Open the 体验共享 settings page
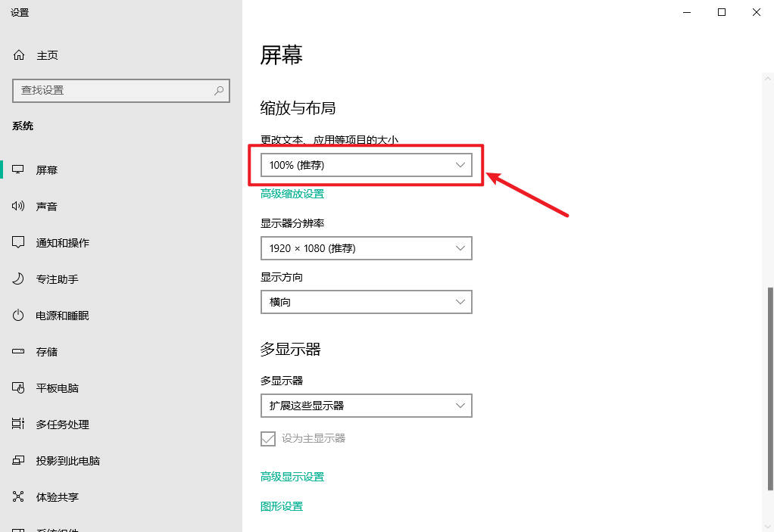The width and height of the screenshot is (774, 532). click(x=58, y=497)
